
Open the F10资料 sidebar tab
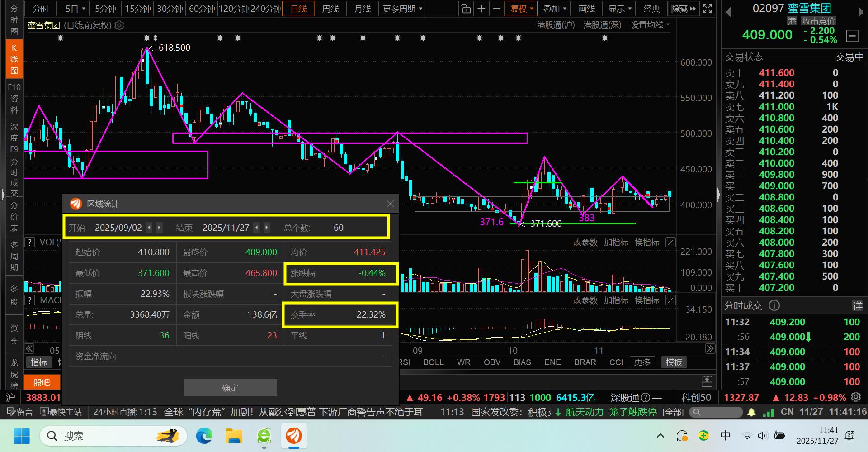click(14, 99)
